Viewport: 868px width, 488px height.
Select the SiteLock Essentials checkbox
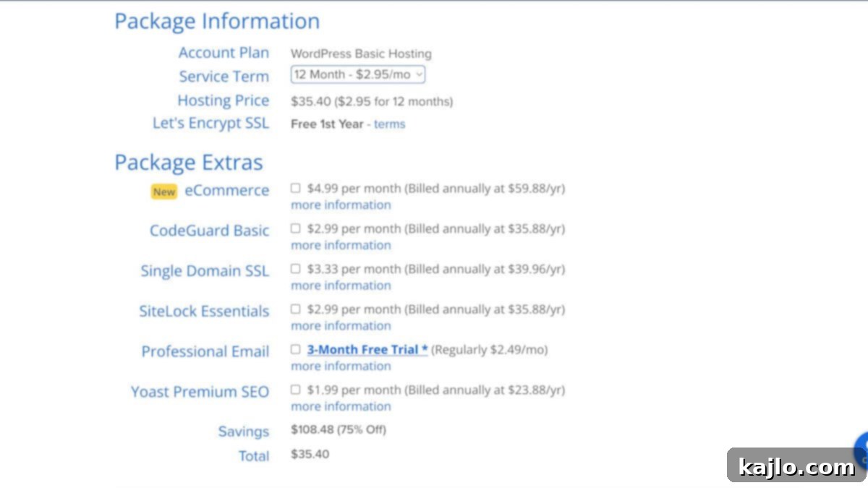coord(295,309)
